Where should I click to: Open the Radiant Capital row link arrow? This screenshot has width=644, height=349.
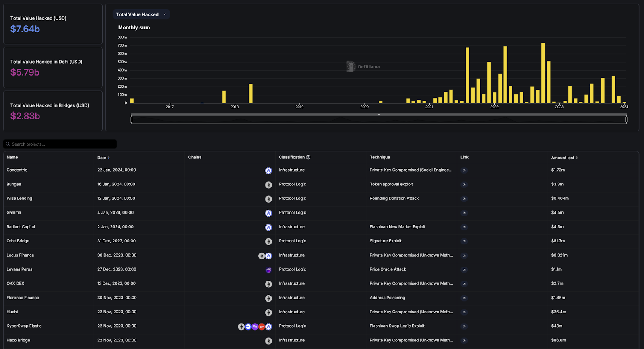coord(464,227)
